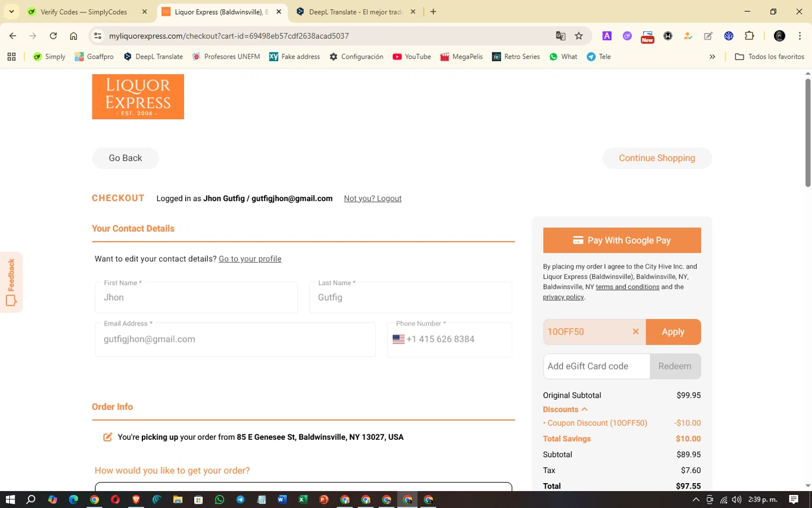Open a new browser tab

tap(433, 11)
